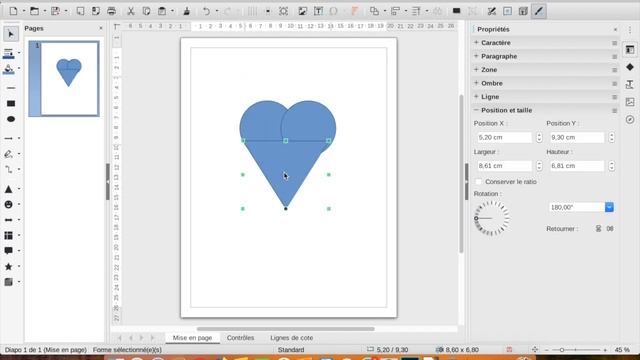Select the basic shapes triangle tool
Viewport: 640px width, 360px height.
8,189
